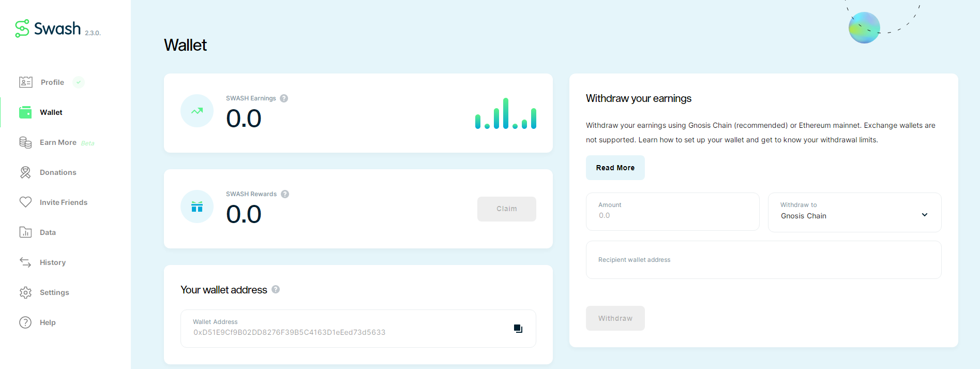This screenshot has width=980, height=369.
Task: Click the help tooltip next to SWASH Earnings
Action: (284, 98)
